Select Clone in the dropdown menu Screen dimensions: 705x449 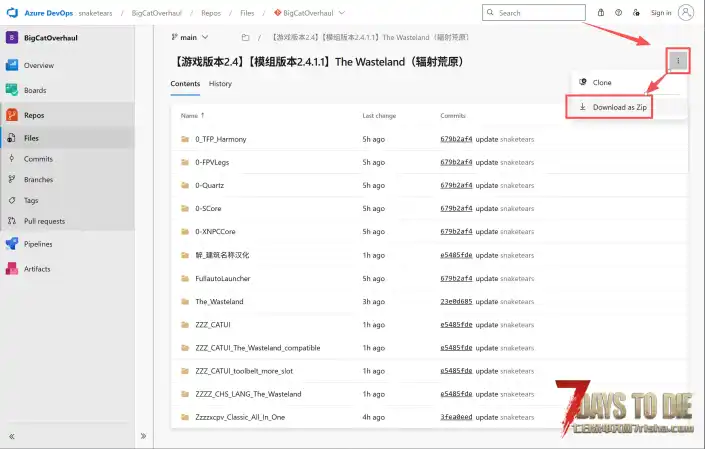click(x=602, y=82)
